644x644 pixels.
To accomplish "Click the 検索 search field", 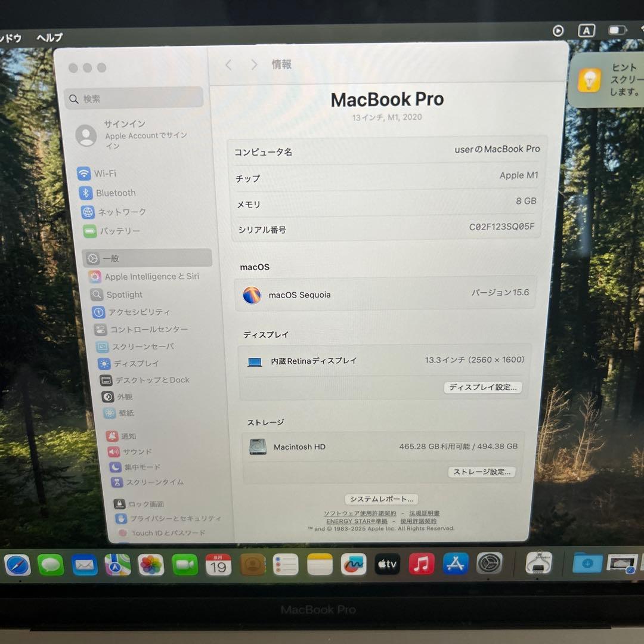I will click(x=134, y=98).
